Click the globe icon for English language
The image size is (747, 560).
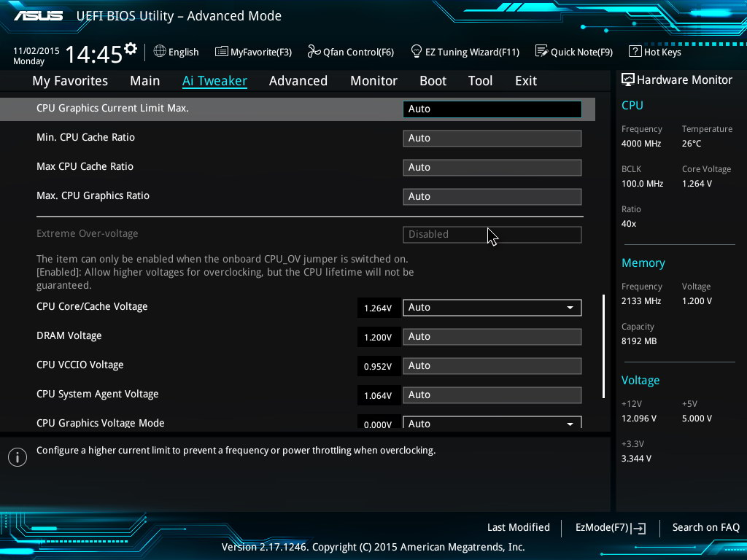(x=160, y=52)
